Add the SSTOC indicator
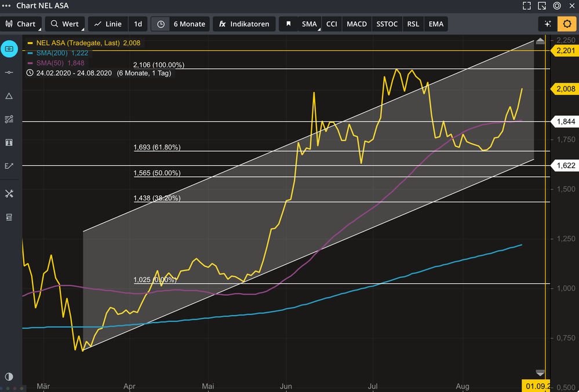This screenshot has height=392, width=579. pos(387,24)
